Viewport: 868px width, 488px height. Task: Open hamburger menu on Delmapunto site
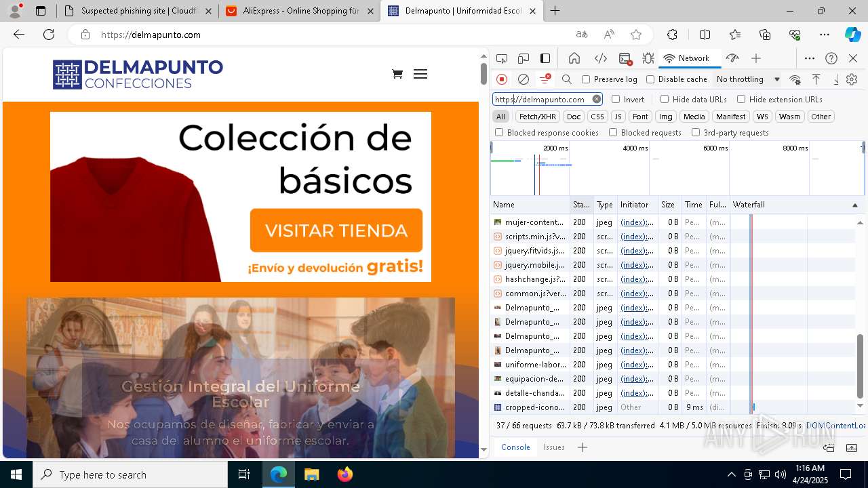[x=420, y=74]
